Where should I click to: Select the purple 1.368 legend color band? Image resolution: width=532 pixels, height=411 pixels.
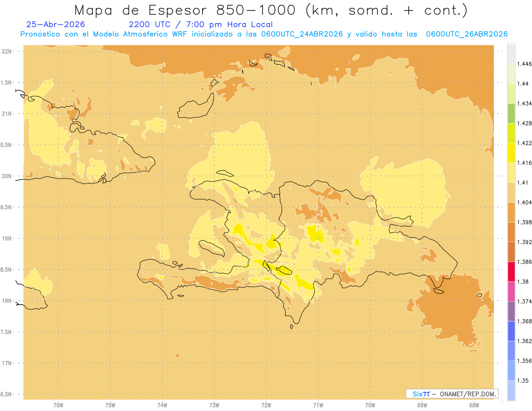pyautogui.click(x=511, y=311)
